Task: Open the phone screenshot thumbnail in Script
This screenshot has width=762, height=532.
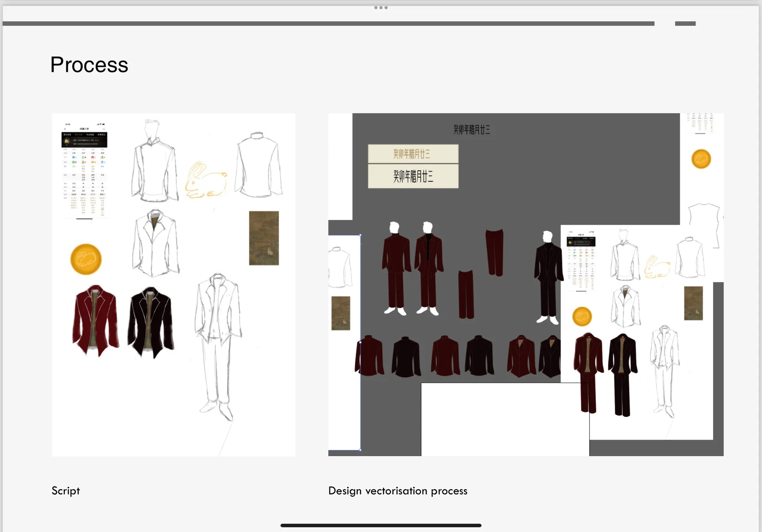Action: click(x=84, y=171)
